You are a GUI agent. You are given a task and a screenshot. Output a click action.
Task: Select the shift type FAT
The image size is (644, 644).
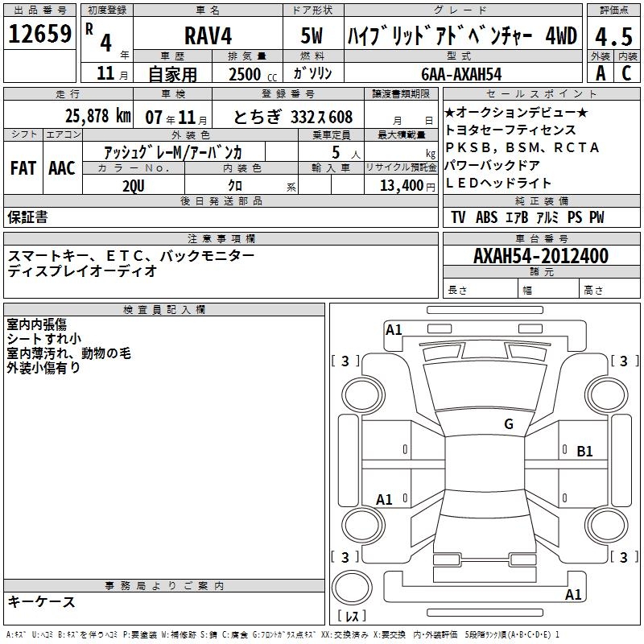tap(23, 168)
